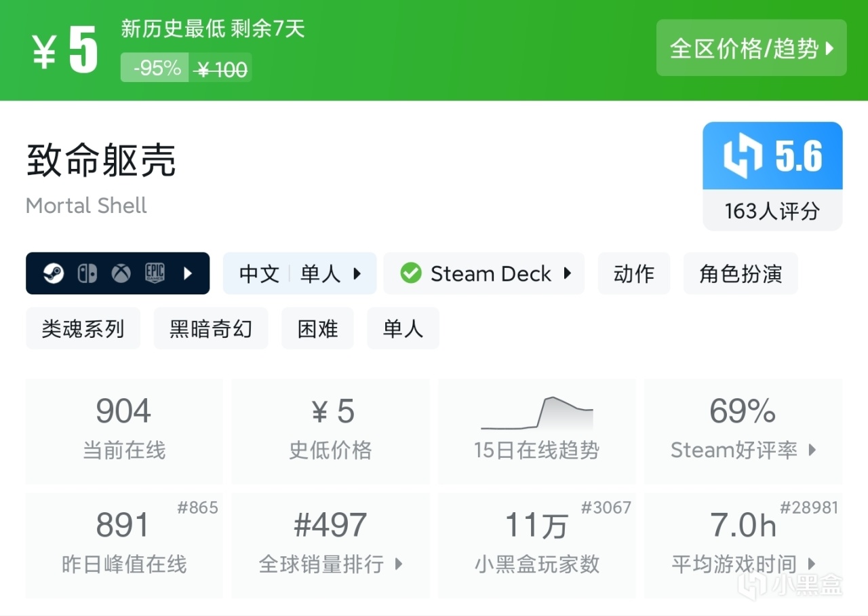This screenshot has height=616, width=868.
Task: Open the 黑暗奇幻 tag
Action: pos(210,329)
